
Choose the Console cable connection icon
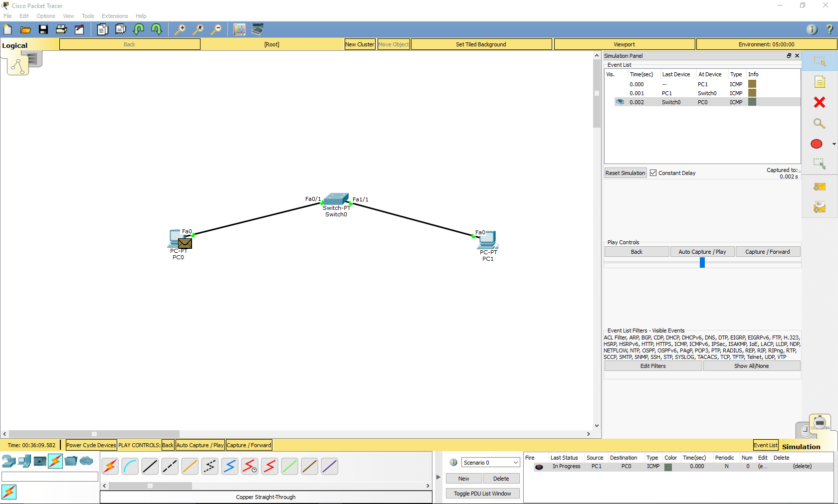(130, 467)
